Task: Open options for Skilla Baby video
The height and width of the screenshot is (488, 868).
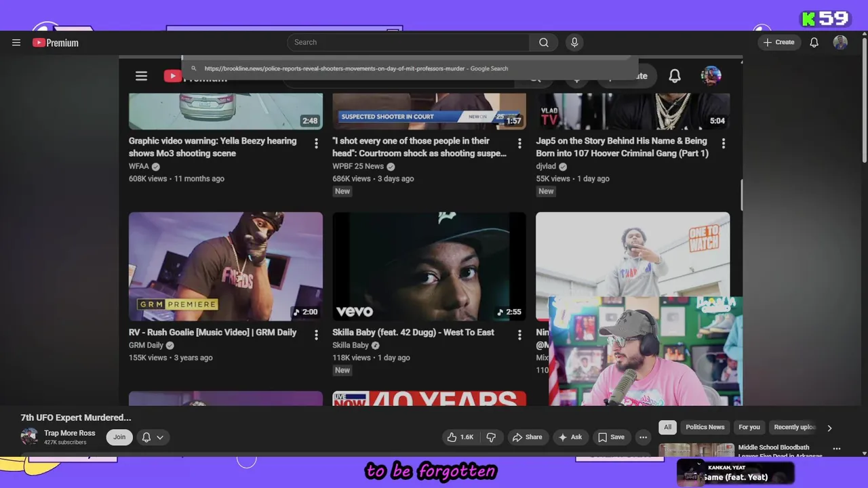Action: tap(519, 335)
